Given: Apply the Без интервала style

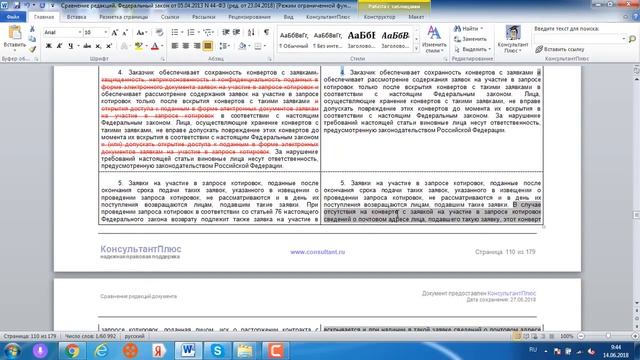Looking at the screenshot, I should pyautogui.click(x=327, y=40).
